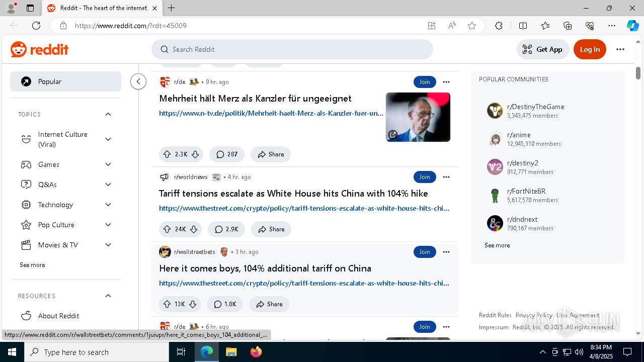Open the r/worldnews subreddit link
644x362 pixels.
tap(191, 177)
